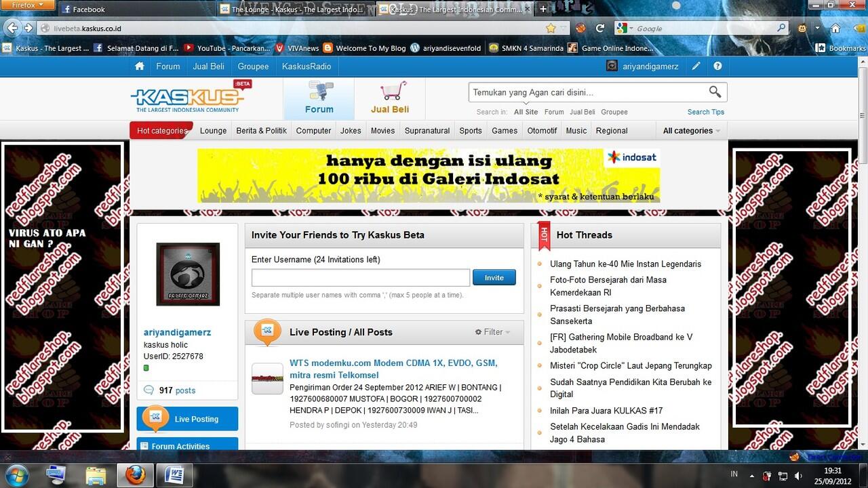Open a new tab with the plus button
This screenshot has width=868, height=488.
(543, 9)
